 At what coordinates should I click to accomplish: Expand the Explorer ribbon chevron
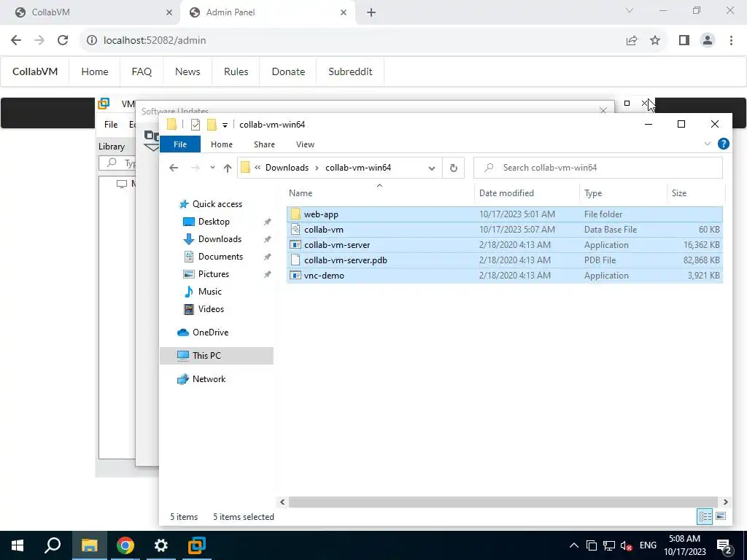708,144
